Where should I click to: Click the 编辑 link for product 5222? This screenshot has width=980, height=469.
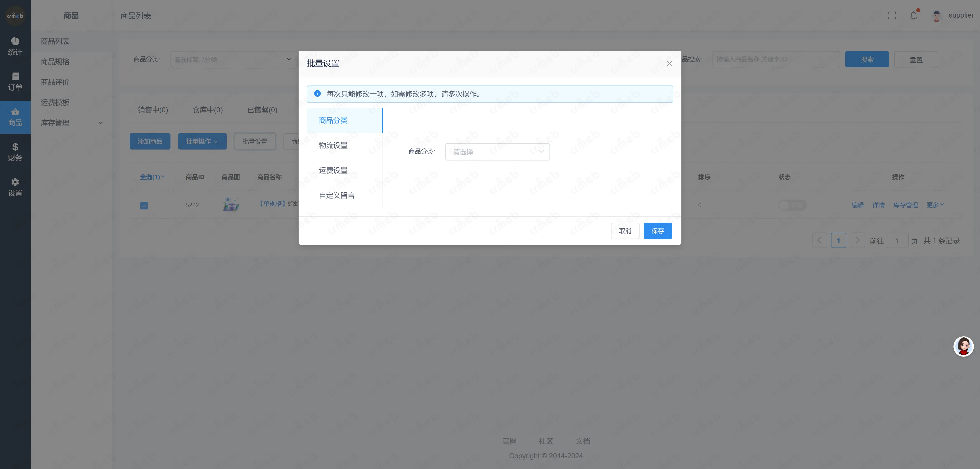(x=857, y=205)
